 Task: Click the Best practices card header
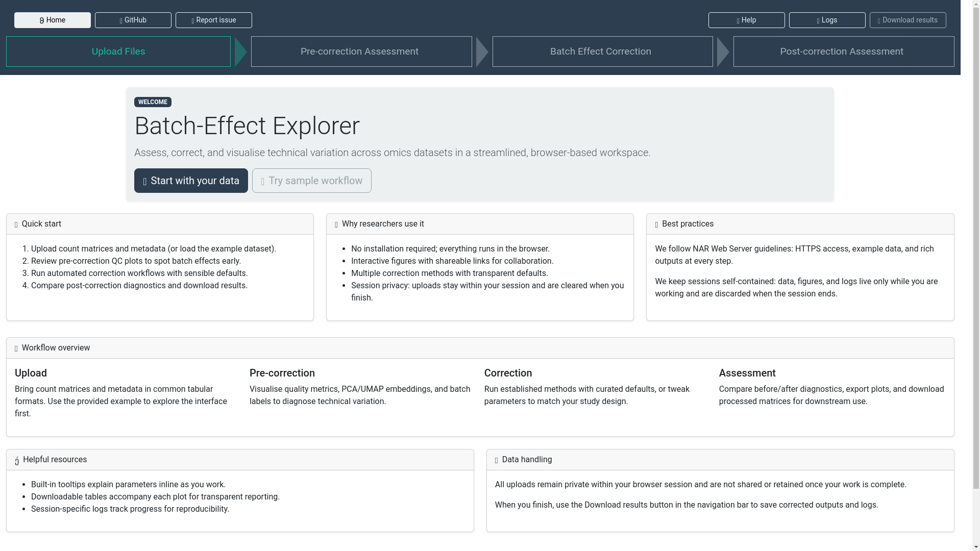(x=800, y=224)
